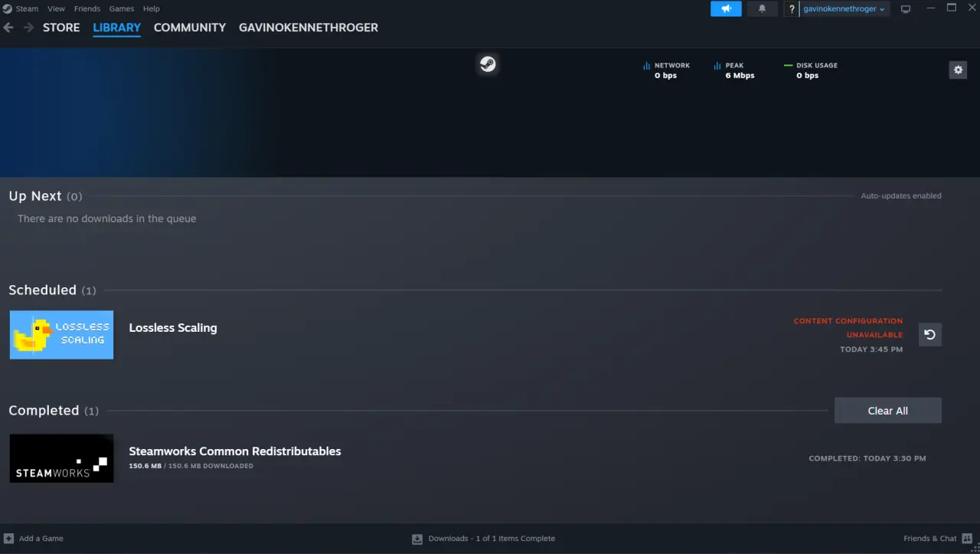This screenshot has width=980, height=554.
Task: Switch to the LIBRARY tab
Action: pyautogui.click(x=117, y=28)
